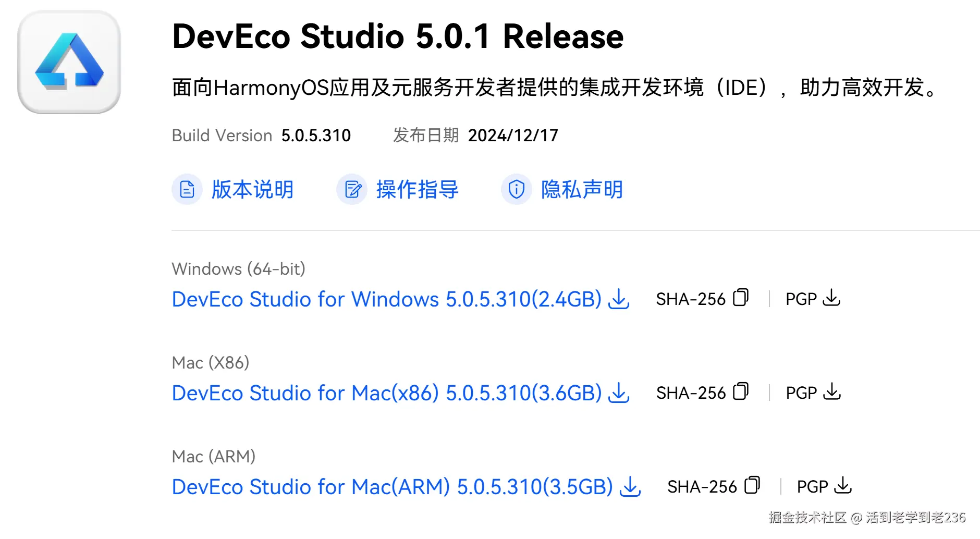Click download arrow icon for Mac ARM installer
980x539 pixels.
pos(630,487)
